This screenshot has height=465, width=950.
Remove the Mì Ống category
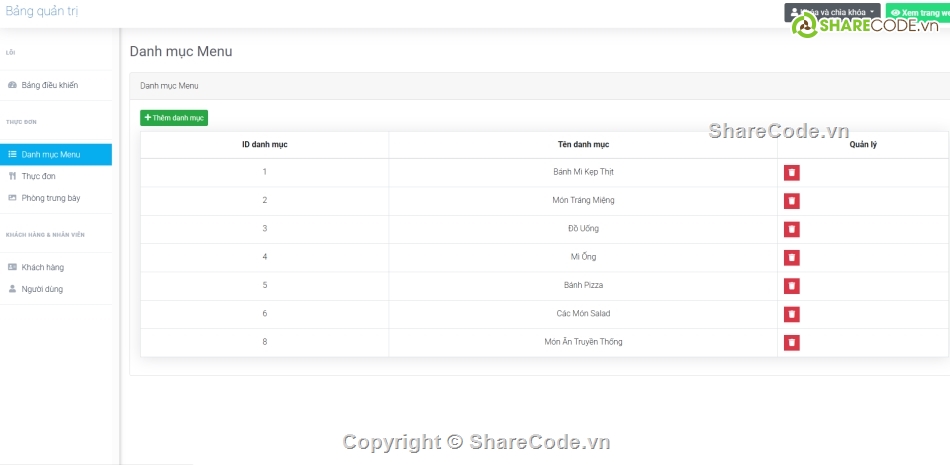click(791, 258)
